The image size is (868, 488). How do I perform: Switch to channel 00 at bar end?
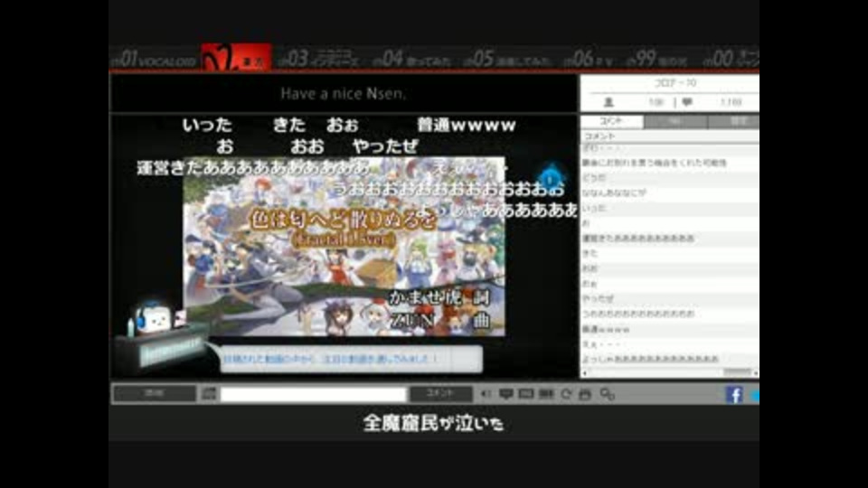tap(731, 59)
